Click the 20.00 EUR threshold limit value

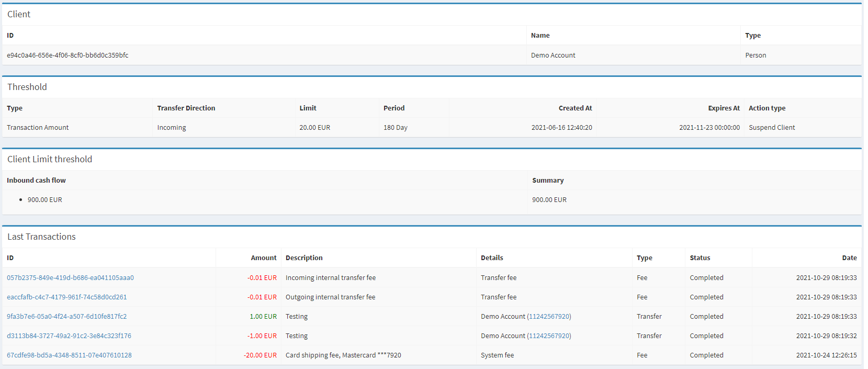point(314,128)
